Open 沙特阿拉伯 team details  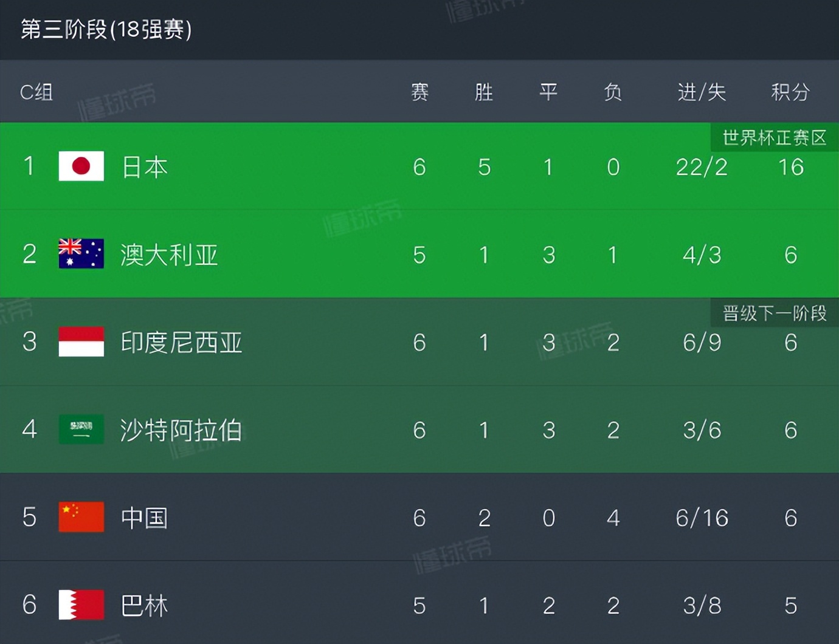(x=181, y=430)
